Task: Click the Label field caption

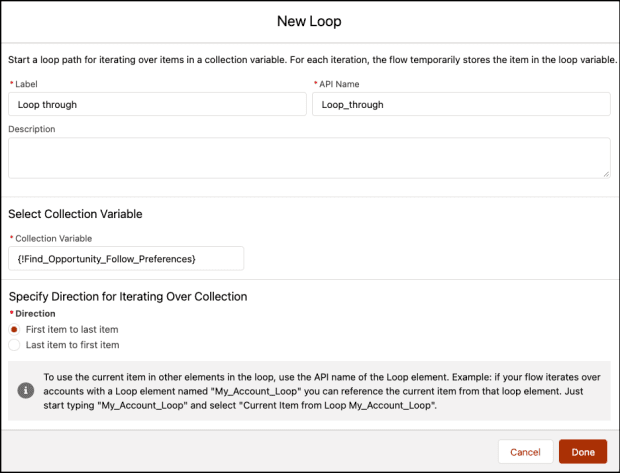Action: point(26,84)
